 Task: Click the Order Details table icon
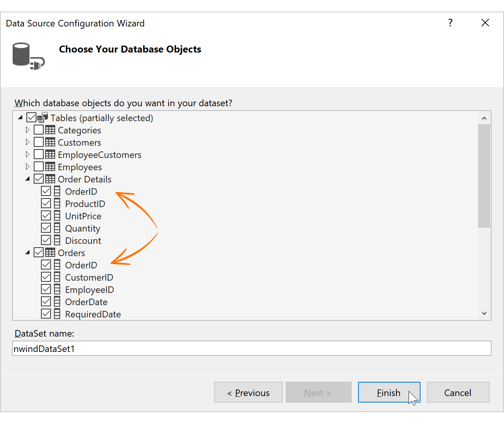click(50, 179)
